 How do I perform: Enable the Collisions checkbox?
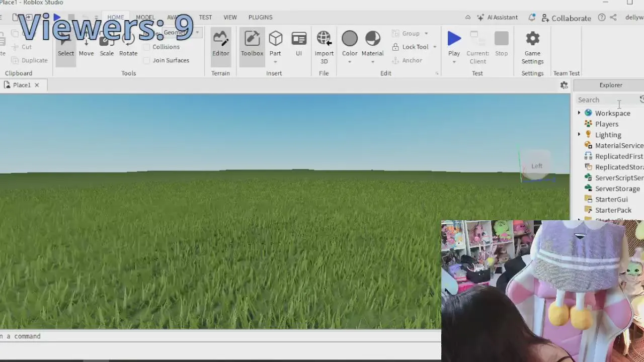pyautogui.click(x=146, y=47)
